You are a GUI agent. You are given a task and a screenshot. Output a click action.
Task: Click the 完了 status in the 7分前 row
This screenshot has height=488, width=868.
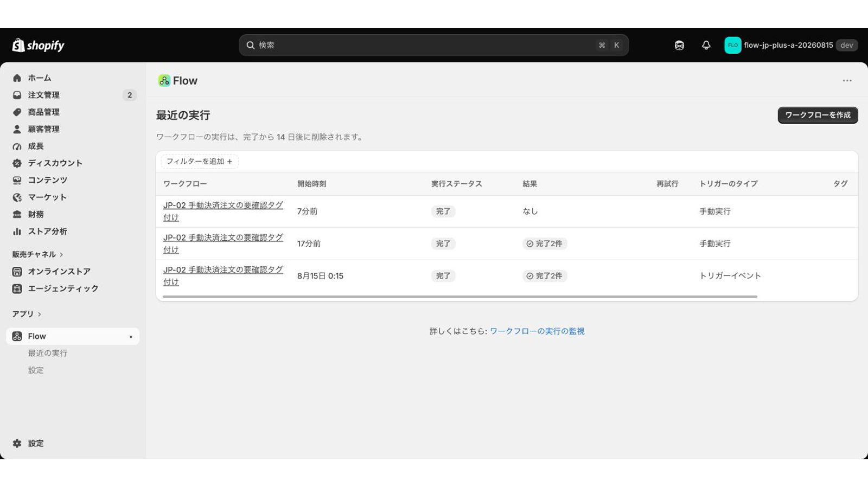click(443, 211)
